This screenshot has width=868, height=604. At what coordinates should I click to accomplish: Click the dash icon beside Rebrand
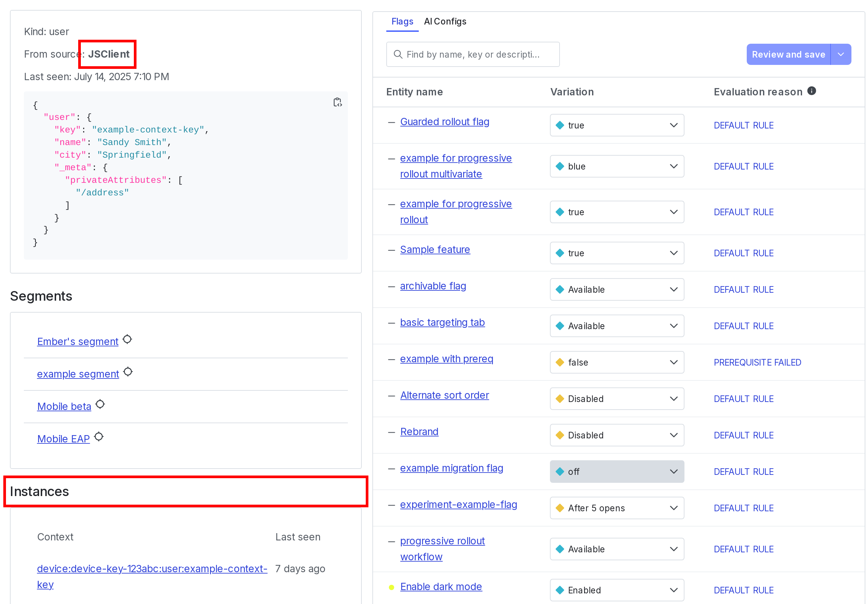click(392, 432)
